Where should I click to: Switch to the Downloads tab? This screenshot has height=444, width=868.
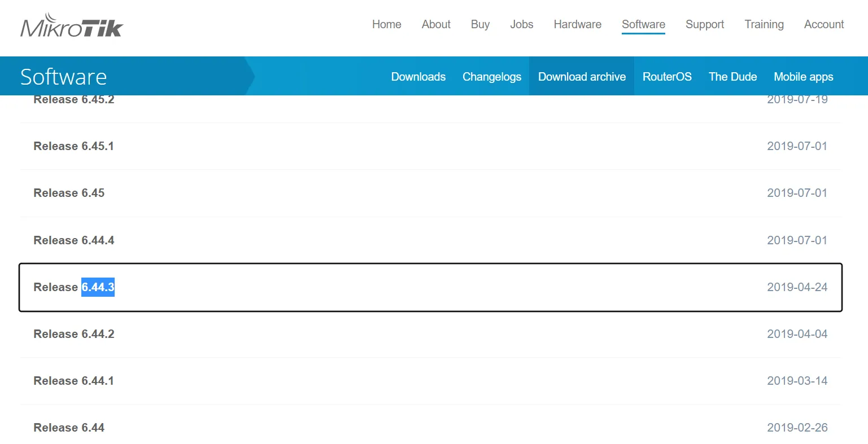pyautogui.click(x=418, y=77)
